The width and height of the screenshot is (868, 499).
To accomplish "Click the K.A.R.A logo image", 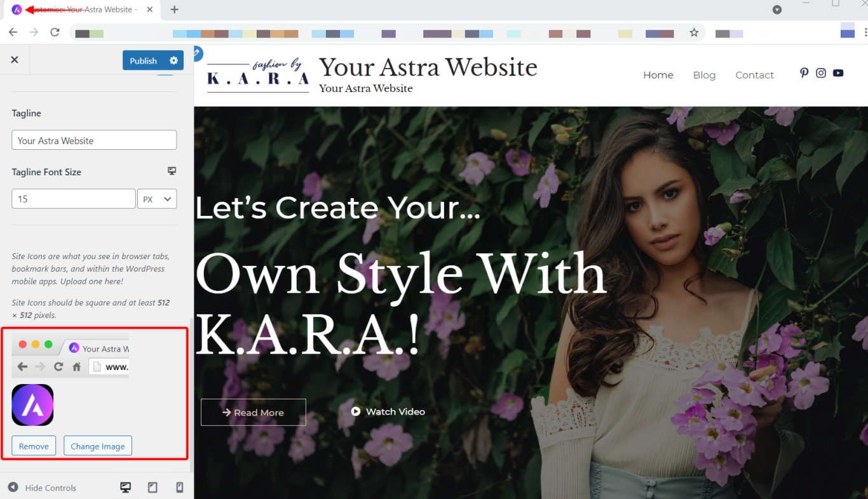I will (x=258, y=76).
